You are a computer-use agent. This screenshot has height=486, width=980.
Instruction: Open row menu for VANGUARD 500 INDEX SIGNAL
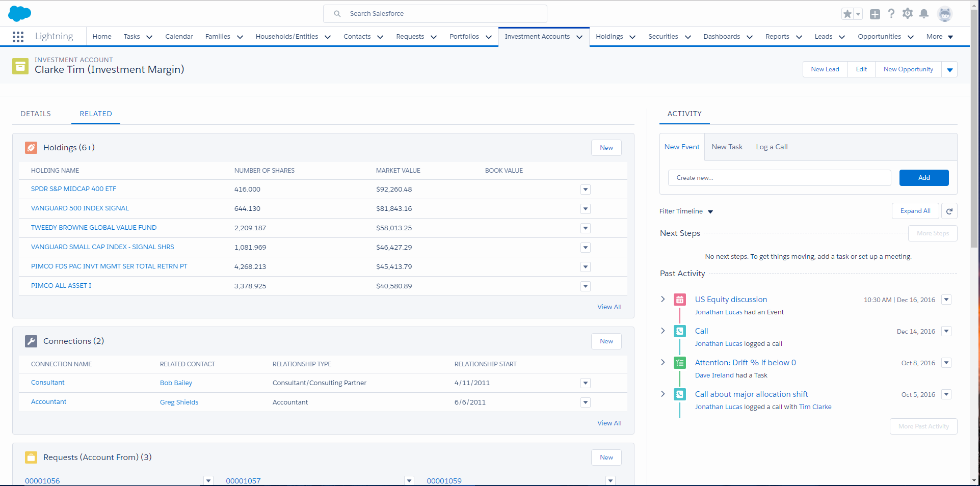[586, 209]
